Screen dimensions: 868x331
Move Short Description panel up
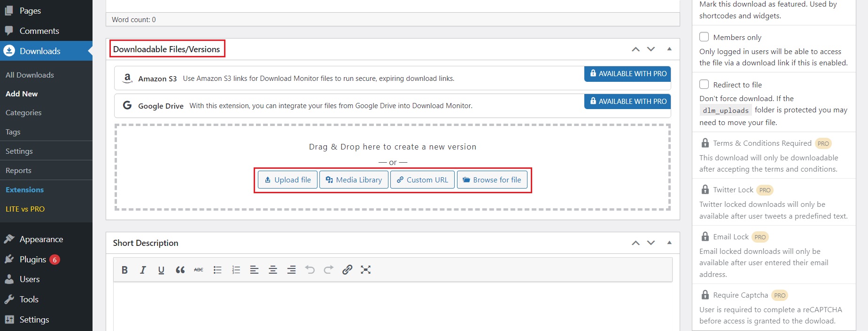(635, 243)
